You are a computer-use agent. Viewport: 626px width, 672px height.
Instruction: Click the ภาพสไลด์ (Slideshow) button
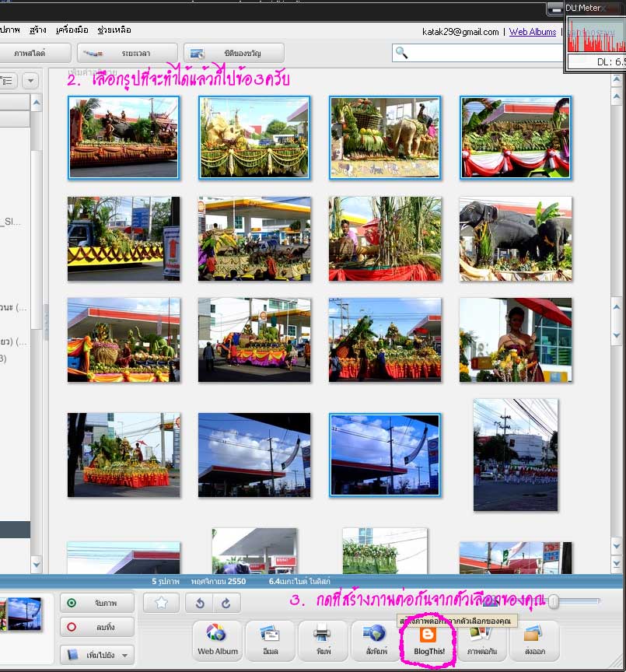pyautogui.click(x=34, y=53)
